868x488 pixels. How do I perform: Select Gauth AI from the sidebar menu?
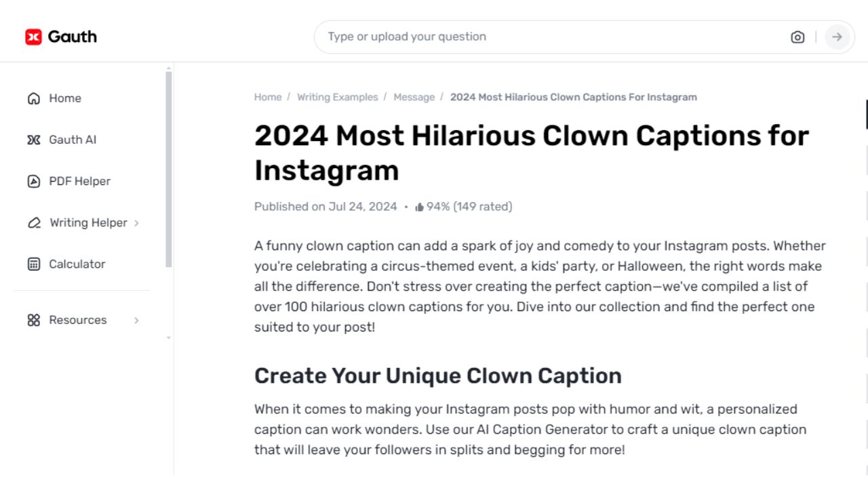[x=73, y=140]
